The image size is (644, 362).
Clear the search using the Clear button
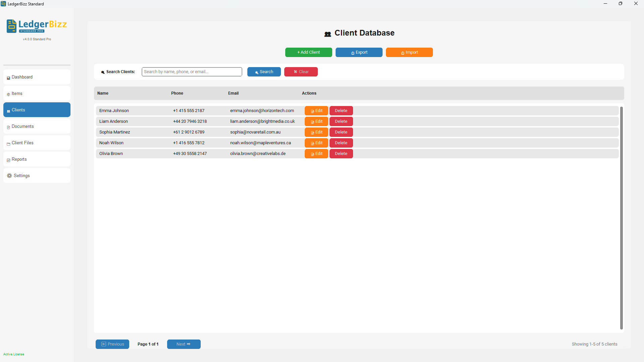coord(301,72)
